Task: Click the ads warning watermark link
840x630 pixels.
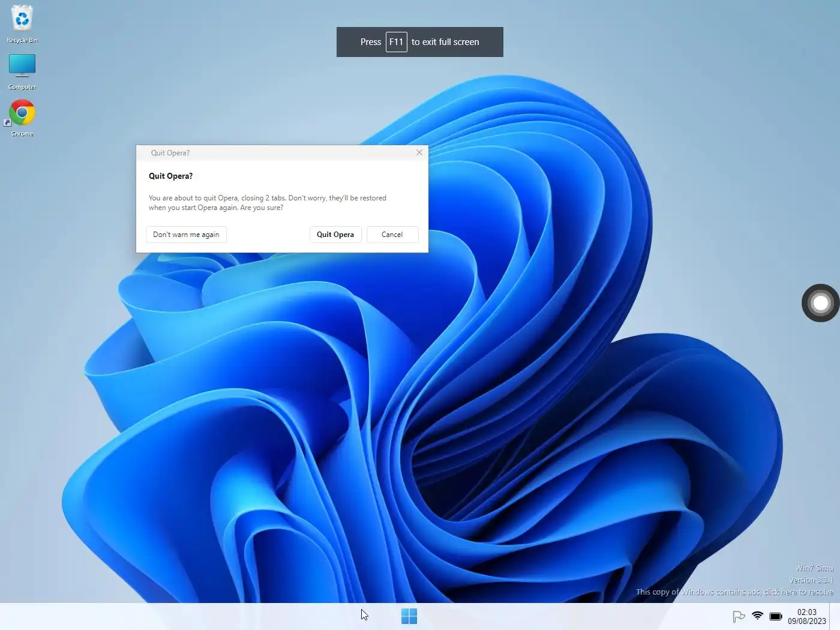Action: click(734, 592)
